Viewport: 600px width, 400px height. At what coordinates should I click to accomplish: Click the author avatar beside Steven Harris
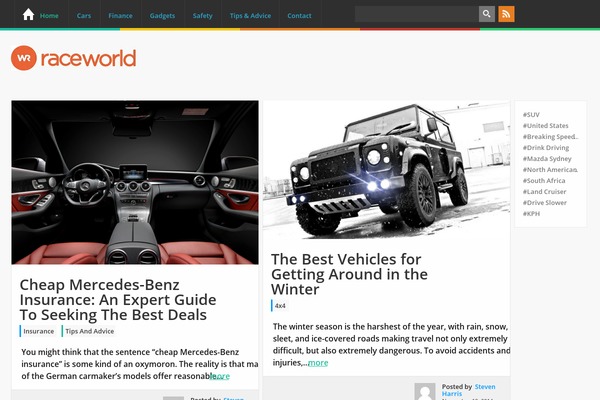425,391
